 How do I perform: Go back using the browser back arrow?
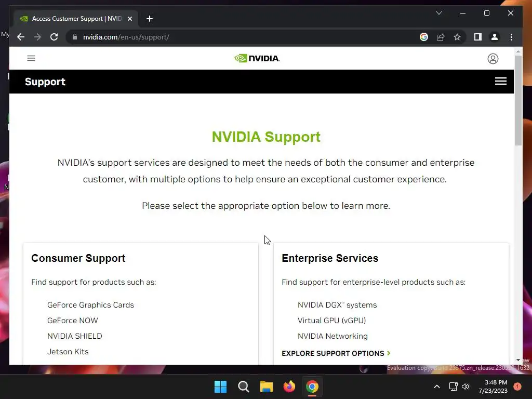pos(21,37)
